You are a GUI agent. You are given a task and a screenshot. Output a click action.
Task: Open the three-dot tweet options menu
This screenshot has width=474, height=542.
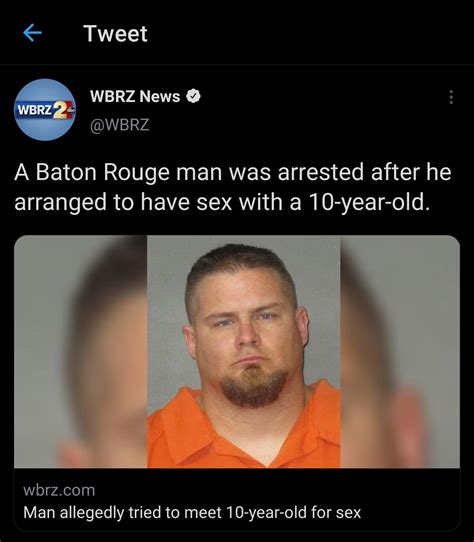[x=451, y=97]
